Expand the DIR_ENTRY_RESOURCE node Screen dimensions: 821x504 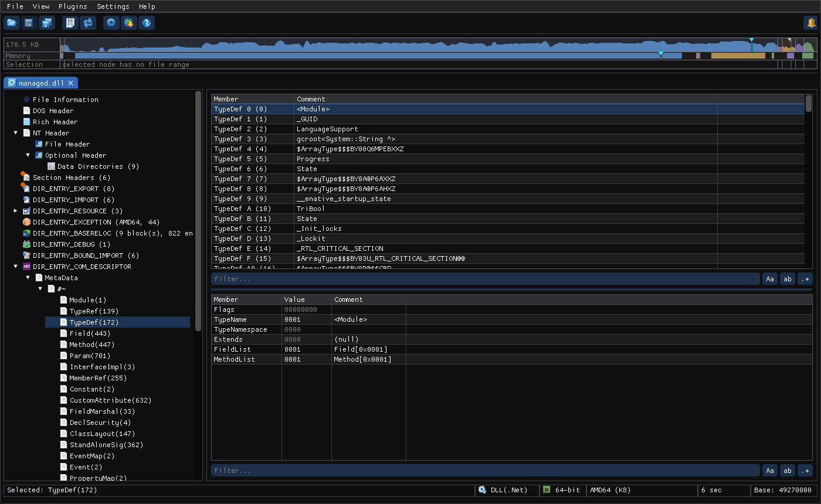(x=16, y=211)
